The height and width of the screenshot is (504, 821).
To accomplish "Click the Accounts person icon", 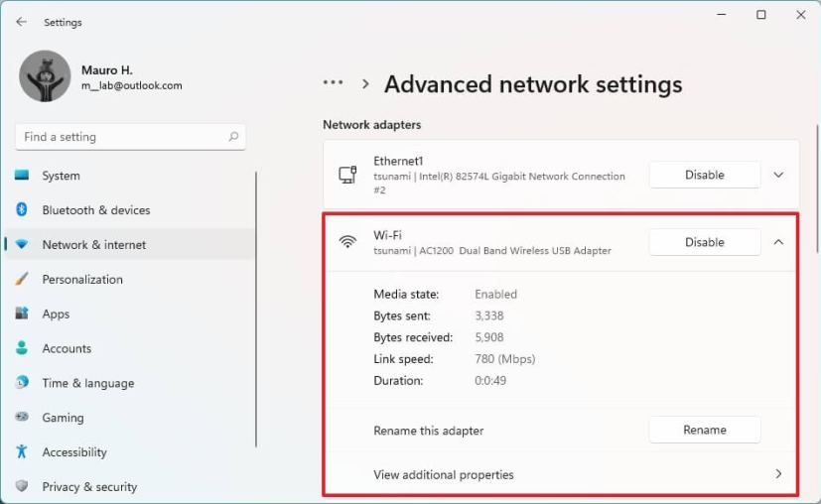I will [22, 348].
